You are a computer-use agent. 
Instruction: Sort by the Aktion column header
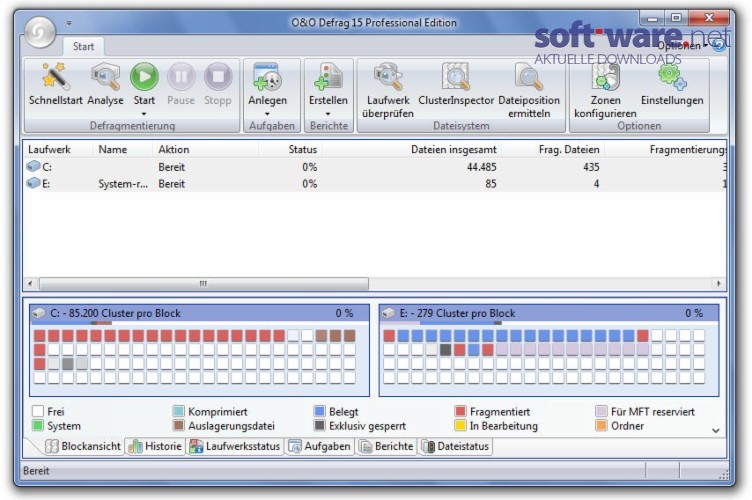tap(205, 150)
